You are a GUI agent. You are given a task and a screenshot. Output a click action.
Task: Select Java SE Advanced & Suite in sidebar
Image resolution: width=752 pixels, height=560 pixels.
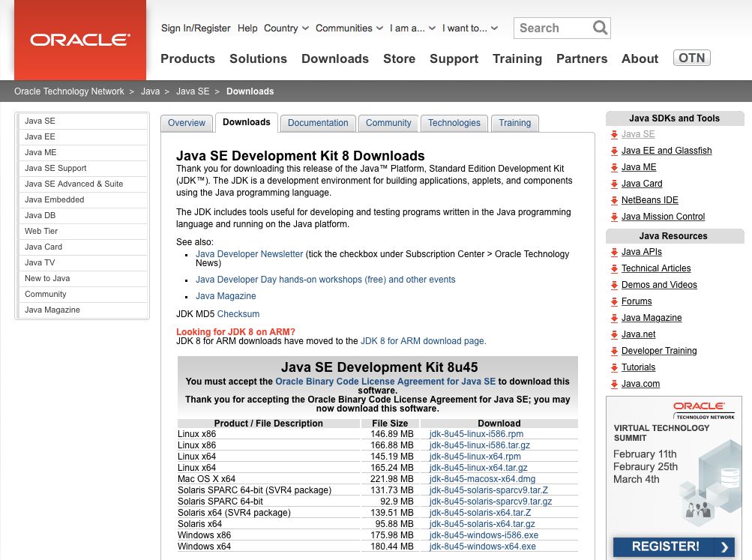pyautogui.click(x=82, y=184)
